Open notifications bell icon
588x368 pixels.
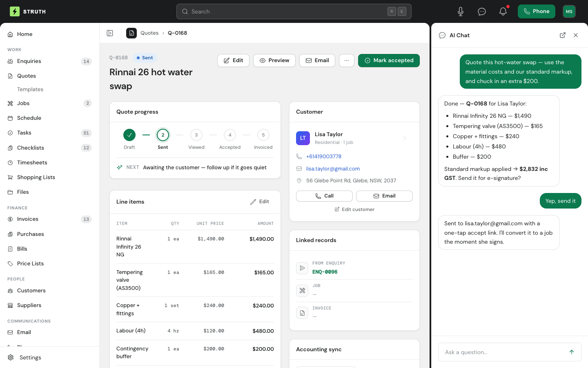[x=503, y=11]
